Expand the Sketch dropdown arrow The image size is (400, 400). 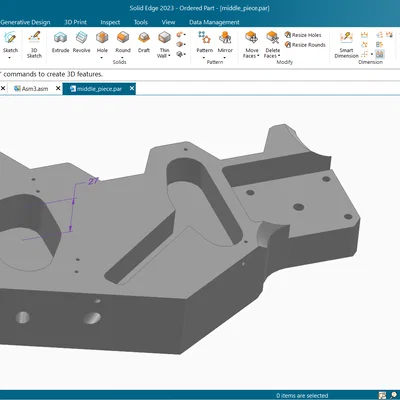(x=10, y=57)
